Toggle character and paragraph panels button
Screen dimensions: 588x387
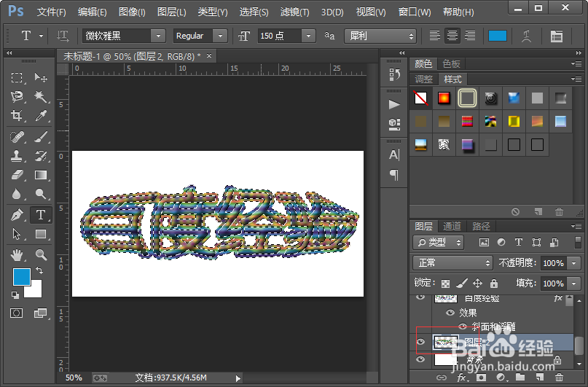coord(557,36)
